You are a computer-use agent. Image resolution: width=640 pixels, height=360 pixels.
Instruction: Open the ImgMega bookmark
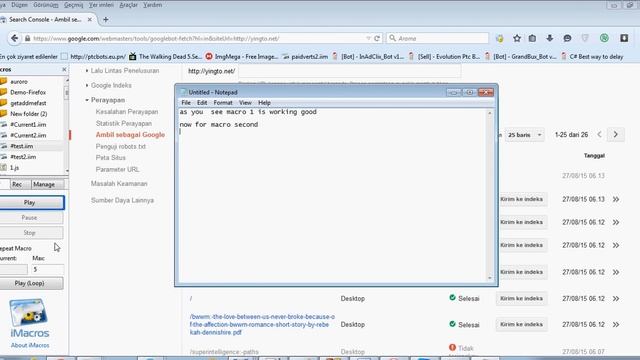tap(242, 57)
